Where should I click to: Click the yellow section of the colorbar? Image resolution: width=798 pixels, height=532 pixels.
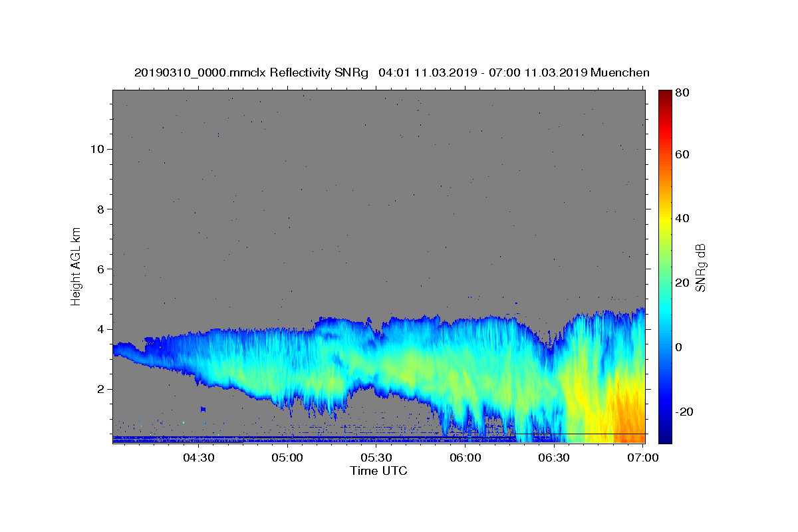tap(665, 218)
